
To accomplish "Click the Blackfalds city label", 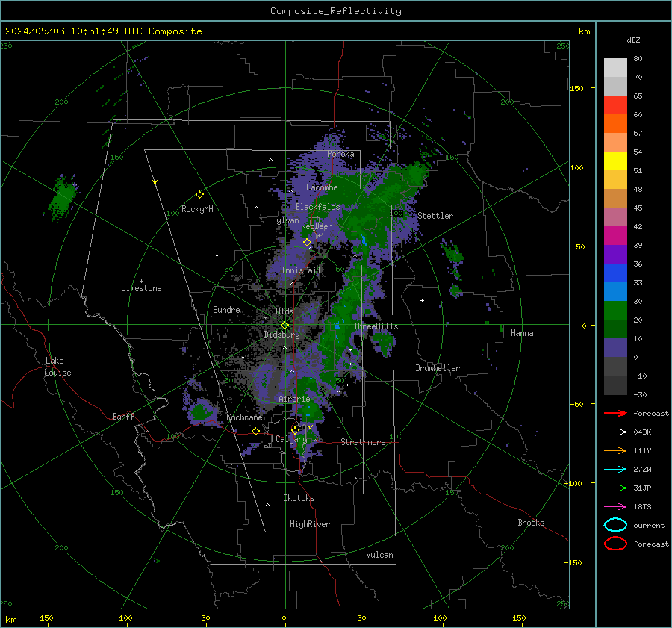I will 317,207.
